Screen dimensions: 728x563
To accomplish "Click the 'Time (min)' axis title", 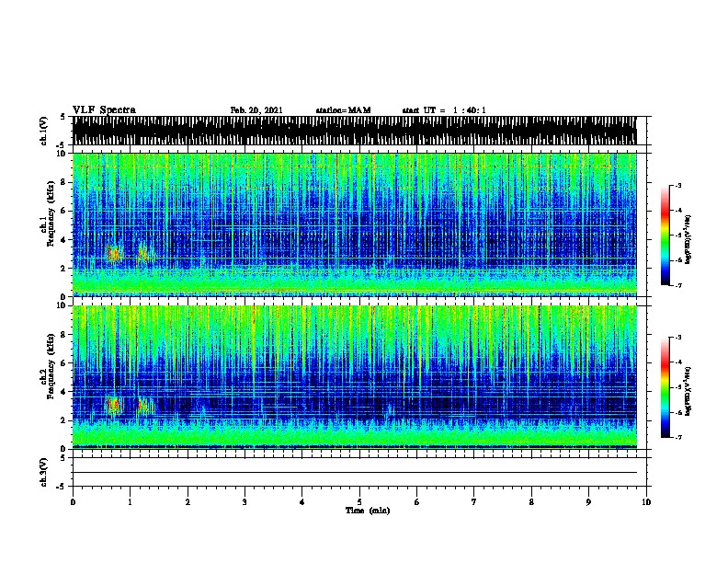I will point(368,511).
